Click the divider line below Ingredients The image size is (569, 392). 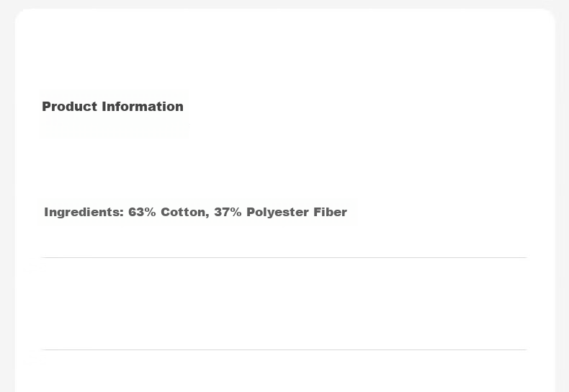click(284, 257)
